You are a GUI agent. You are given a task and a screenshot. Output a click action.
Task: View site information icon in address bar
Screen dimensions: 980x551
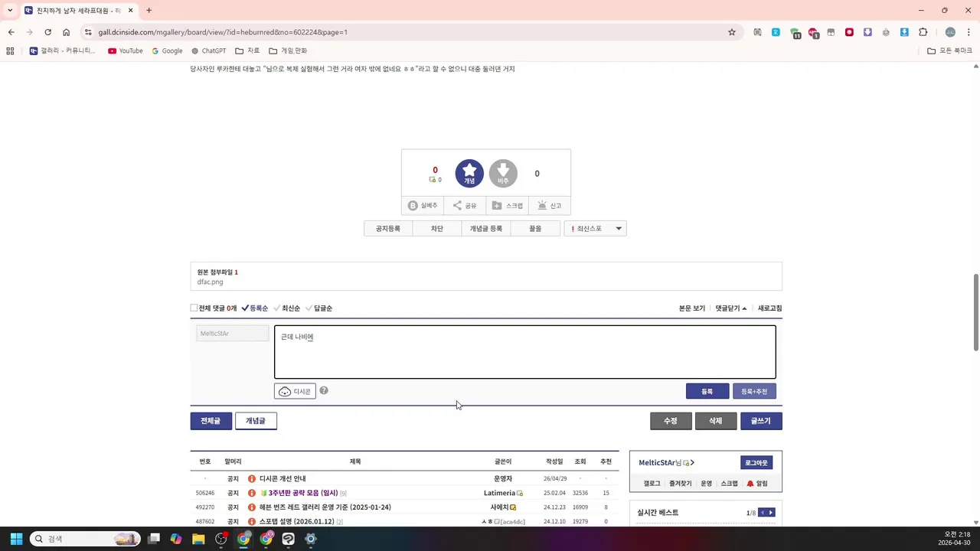click(x=88, y=32)
